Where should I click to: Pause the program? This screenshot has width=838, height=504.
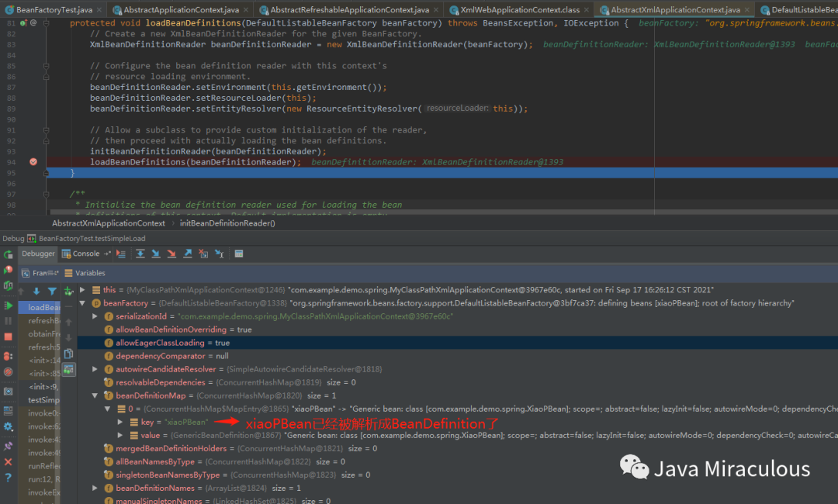(x=8, y=321)
